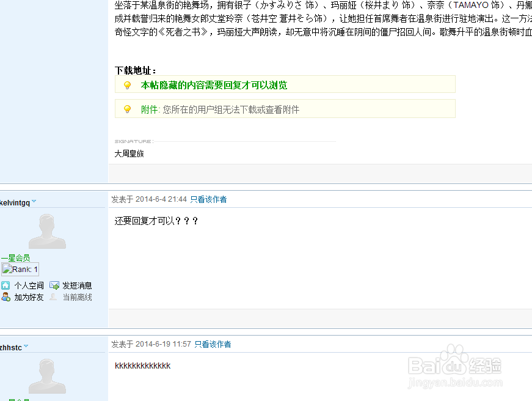
Task: Expand the dropdown arrow beside zhhstc username
Action: click(x=26, y=345)
